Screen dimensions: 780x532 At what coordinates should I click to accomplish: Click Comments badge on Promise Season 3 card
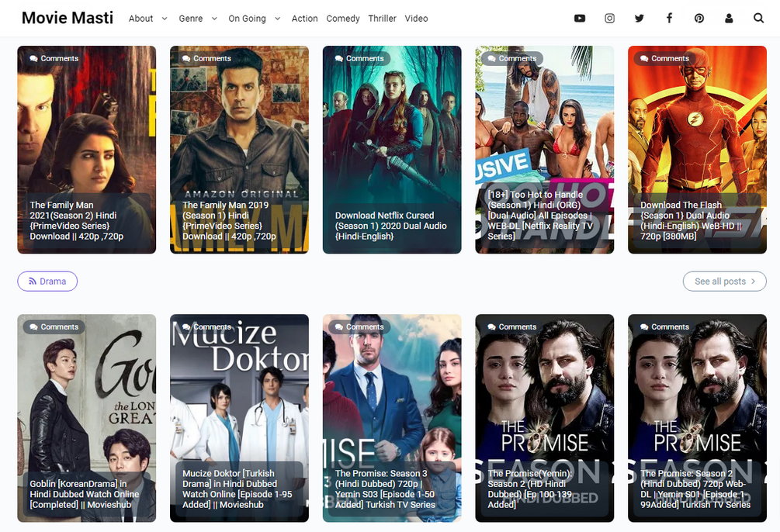pos(359,327)
